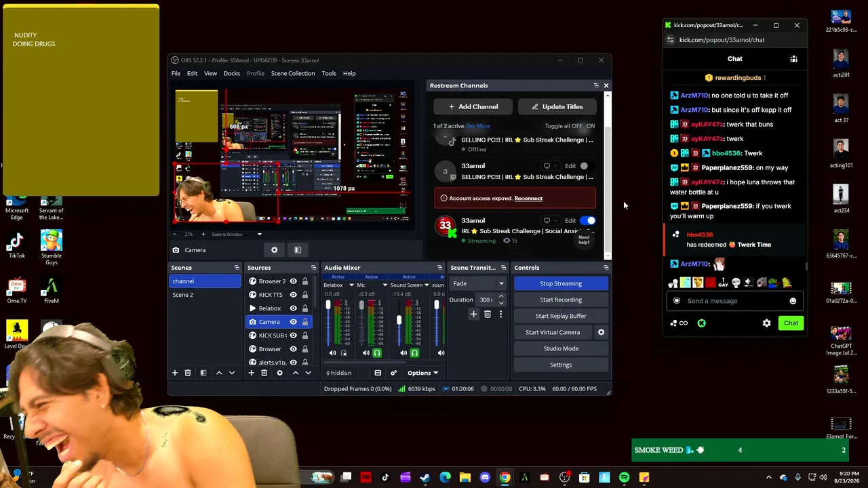Remove the scene transition with the trash icon
Image resolution: width=868 pixels, height=488 pixels.
487,314
